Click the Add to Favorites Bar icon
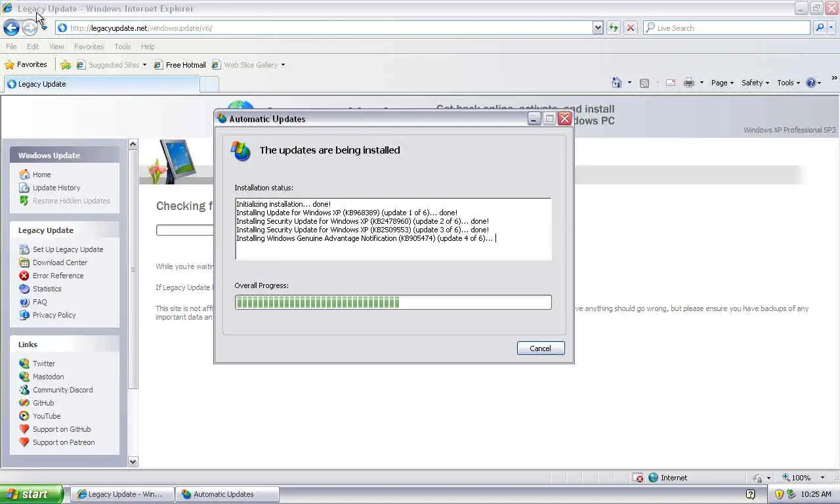Viewport: 840px width, 504px height. coord(66,64)
